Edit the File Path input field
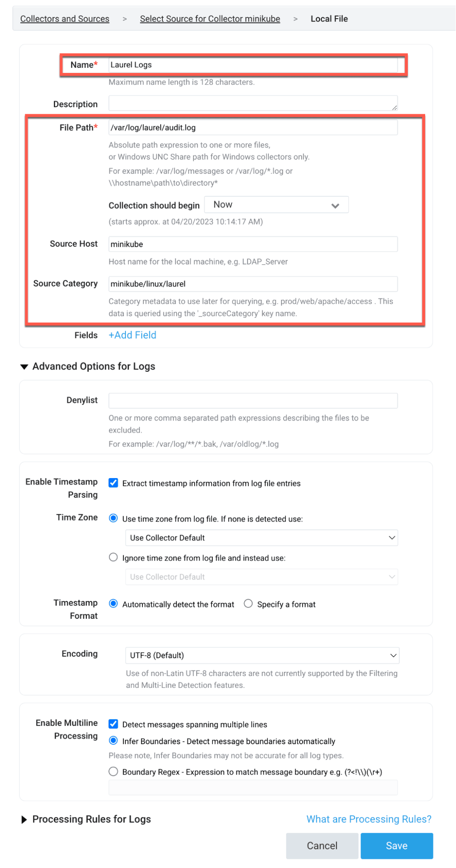The width and height of the screenshot is (456, 868). (x=253, y=127)
